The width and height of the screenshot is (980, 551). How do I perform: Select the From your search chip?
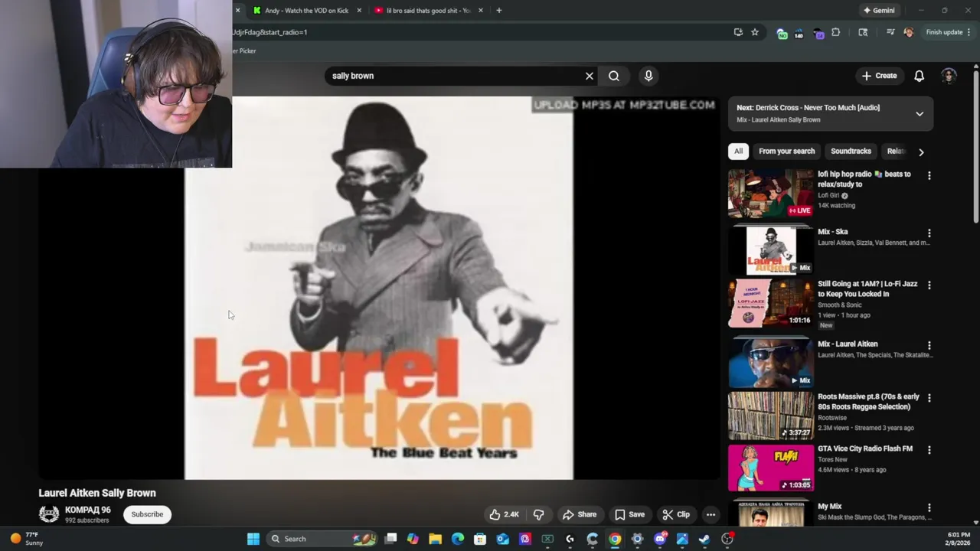click(x=786, y=152)
